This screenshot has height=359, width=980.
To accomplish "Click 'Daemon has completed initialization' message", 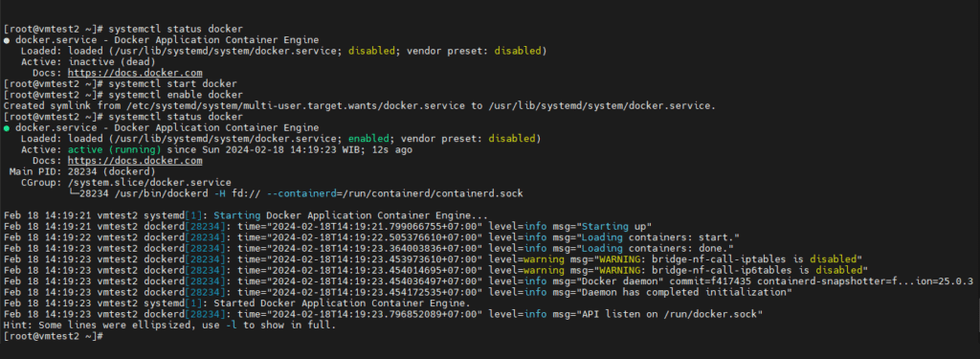I will point(683,293).
